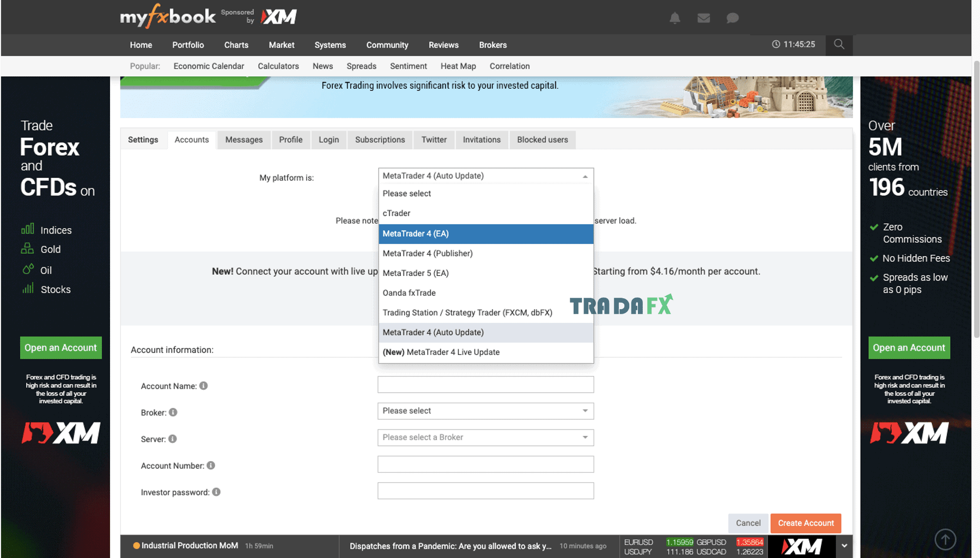Viewport: 980px width, 558px height.
Task: Click the search magnifier icon
Action: 839,45
